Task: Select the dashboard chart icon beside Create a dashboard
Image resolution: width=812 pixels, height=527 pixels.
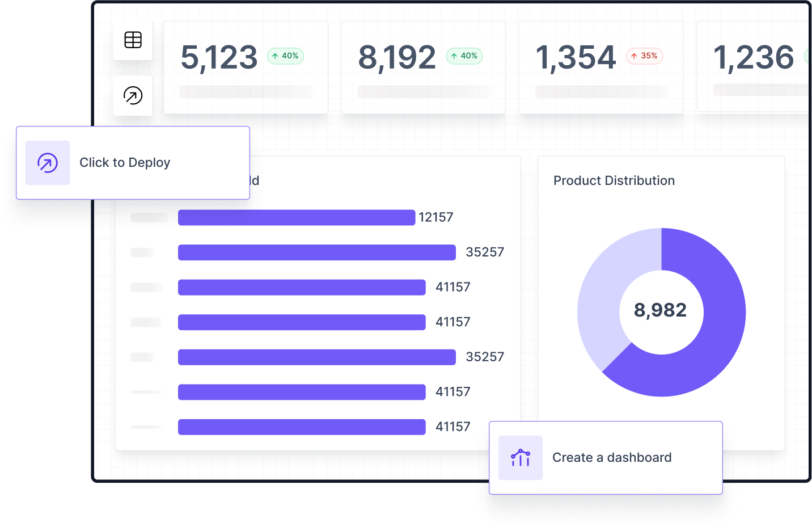Action: pyautogui.click(x=520, y=457)
